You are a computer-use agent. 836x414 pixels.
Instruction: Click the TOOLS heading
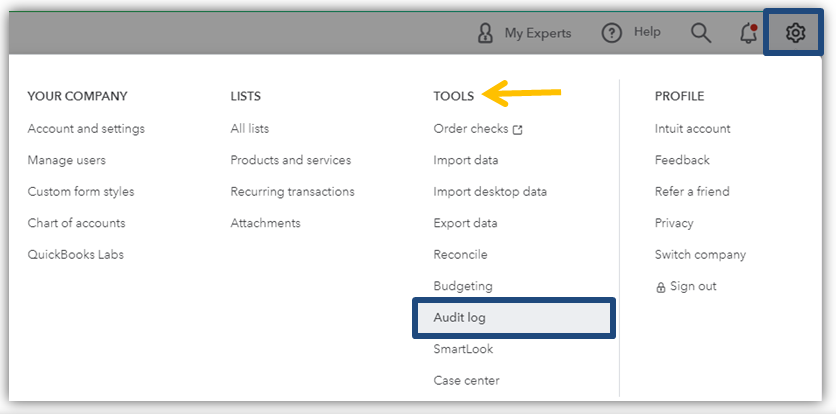(453, 96)
